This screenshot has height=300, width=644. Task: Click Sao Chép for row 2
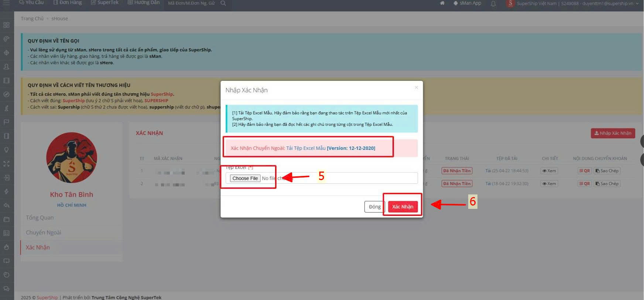coord(607,184)
